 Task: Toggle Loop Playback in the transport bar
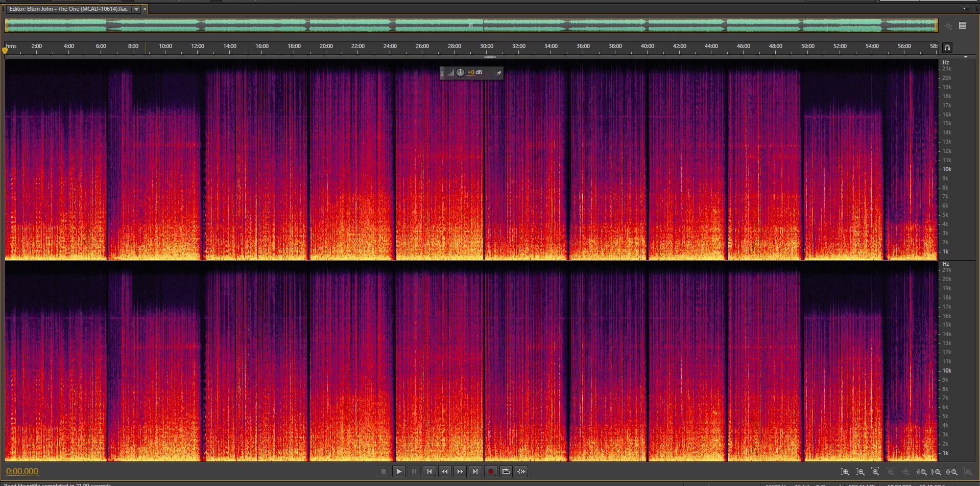click(506, 471)
